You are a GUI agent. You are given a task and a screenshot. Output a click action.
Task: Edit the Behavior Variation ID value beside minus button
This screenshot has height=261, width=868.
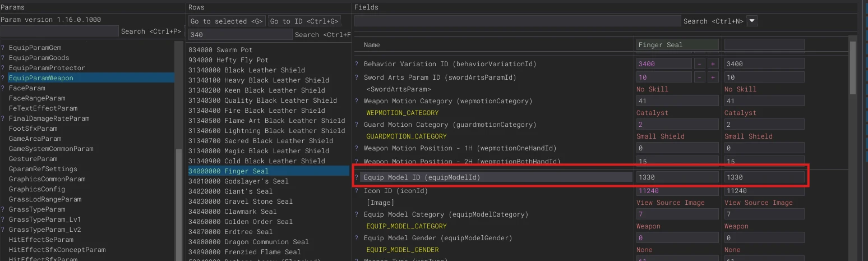pyautogui.click(x=664, y=64)
